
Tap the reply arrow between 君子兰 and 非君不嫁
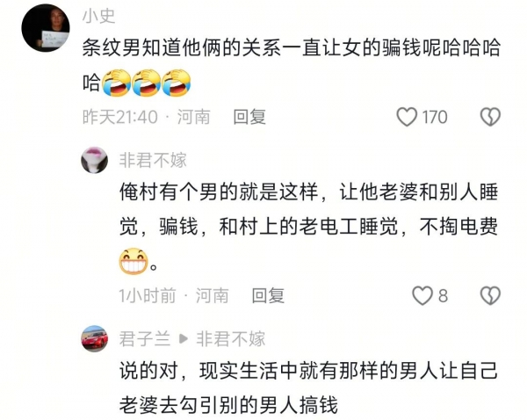[x=184, y=338]
